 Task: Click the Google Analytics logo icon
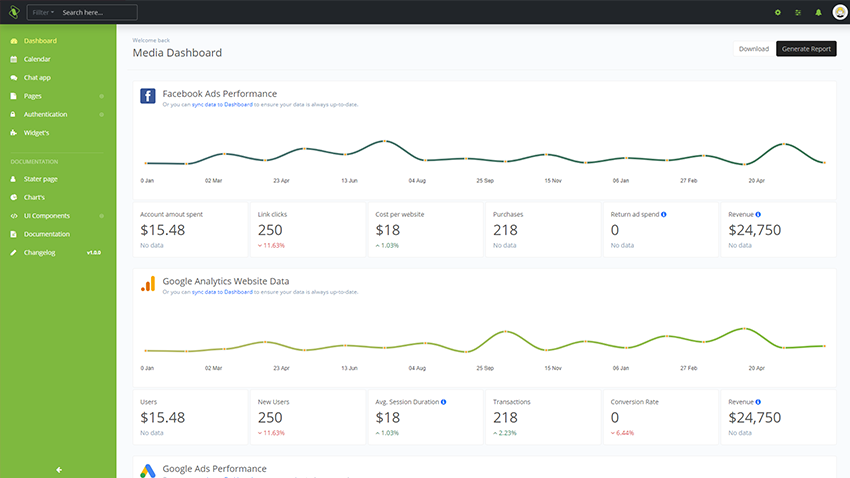(147, 284)
